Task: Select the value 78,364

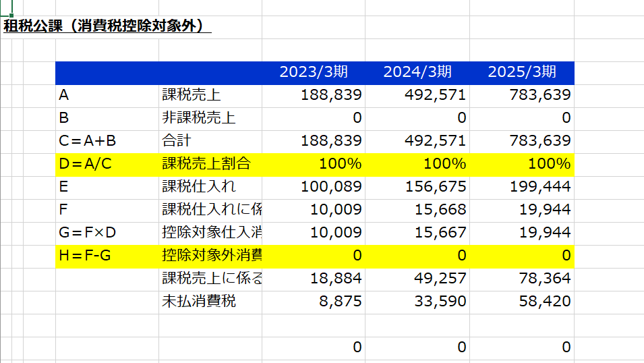Action: click(x=522, y=279)
